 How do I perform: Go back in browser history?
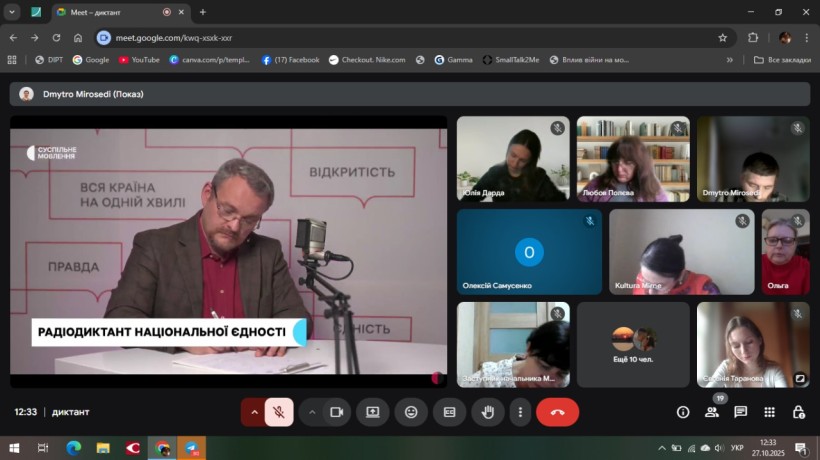(x=13, y=38)
